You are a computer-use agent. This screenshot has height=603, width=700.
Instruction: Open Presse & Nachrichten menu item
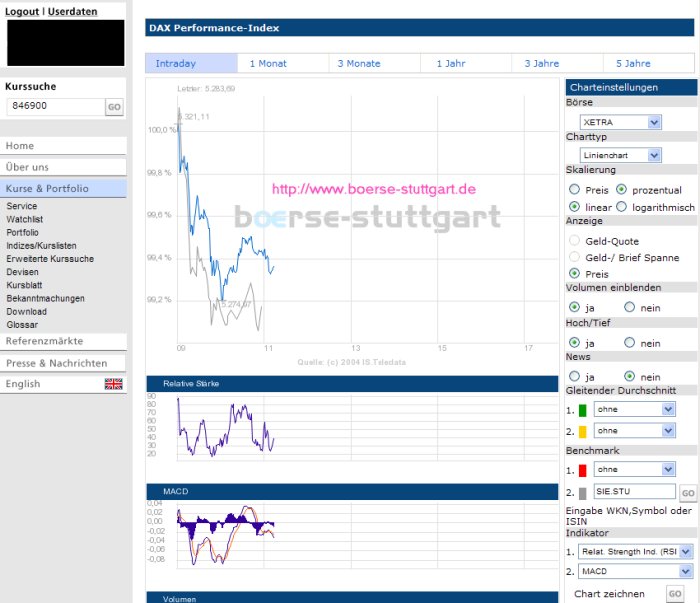63,363
